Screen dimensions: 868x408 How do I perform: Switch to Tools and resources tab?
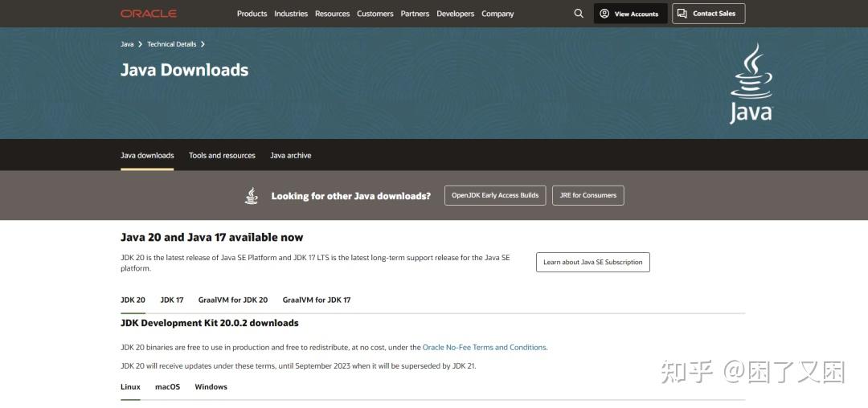pos(222,156)
